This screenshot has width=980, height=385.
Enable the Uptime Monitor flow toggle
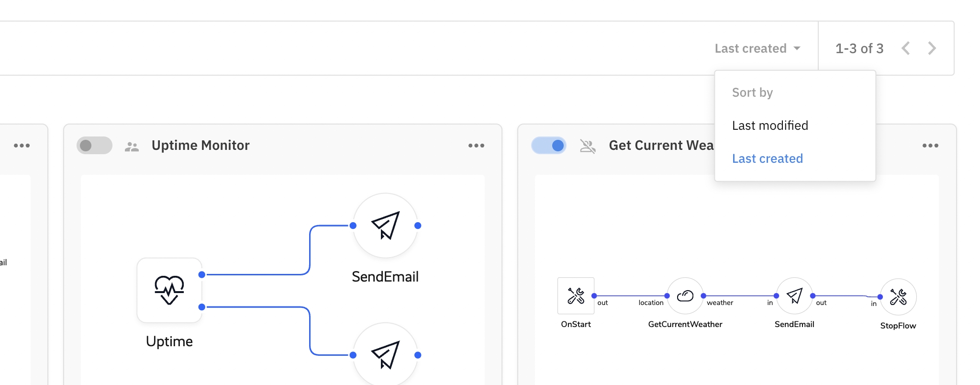coord(94,146)
